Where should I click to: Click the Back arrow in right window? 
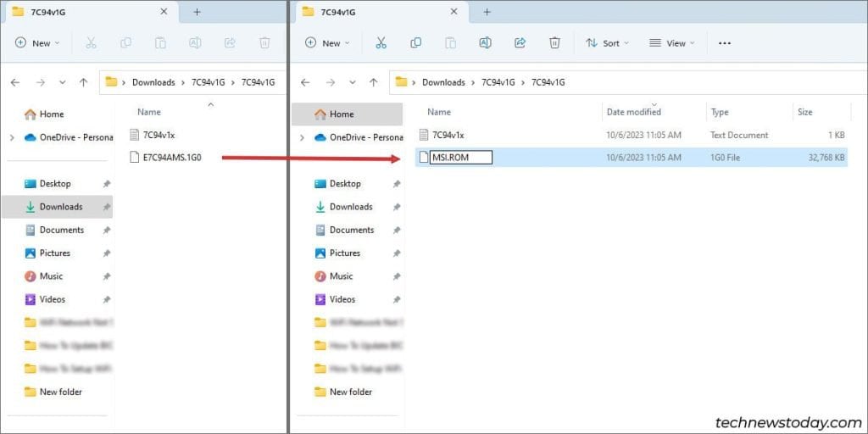tap(305, 82)
